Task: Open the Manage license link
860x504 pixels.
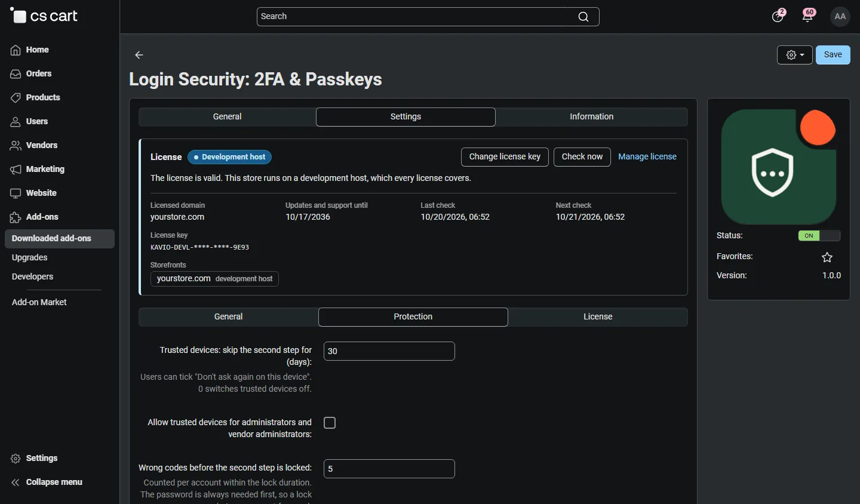Action: [647, 157]
